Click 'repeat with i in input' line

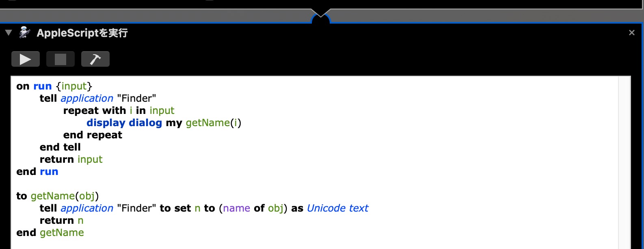point(119,111)
